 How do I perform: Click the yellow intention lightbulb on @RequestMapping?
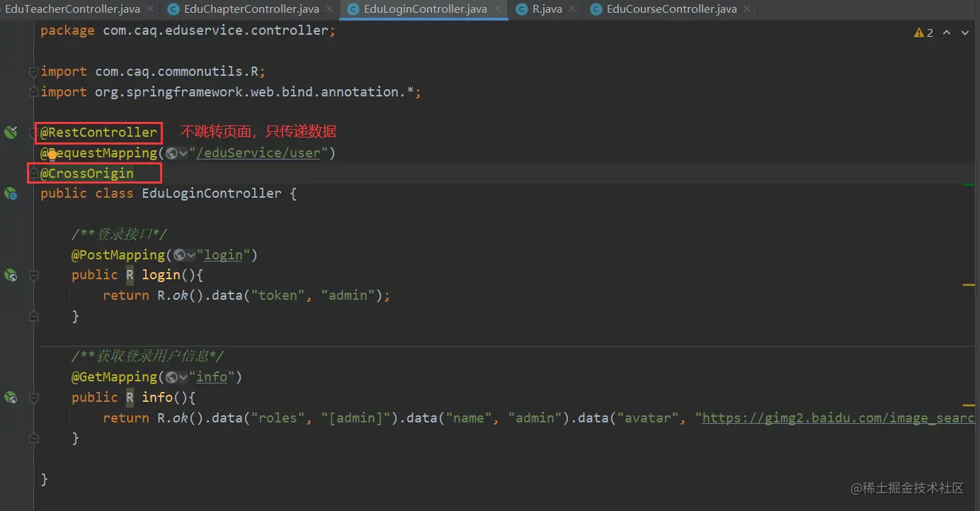(x=52, y=154)
